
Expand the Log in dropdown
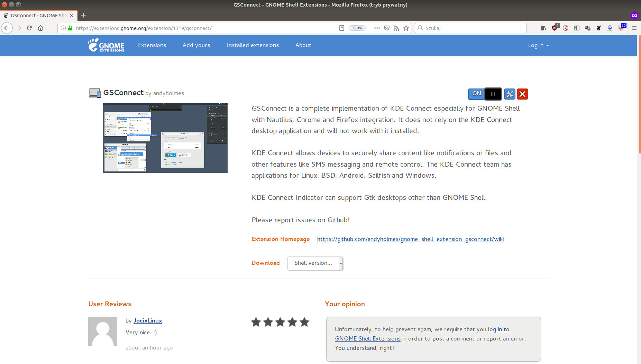[x=538, y=45]
